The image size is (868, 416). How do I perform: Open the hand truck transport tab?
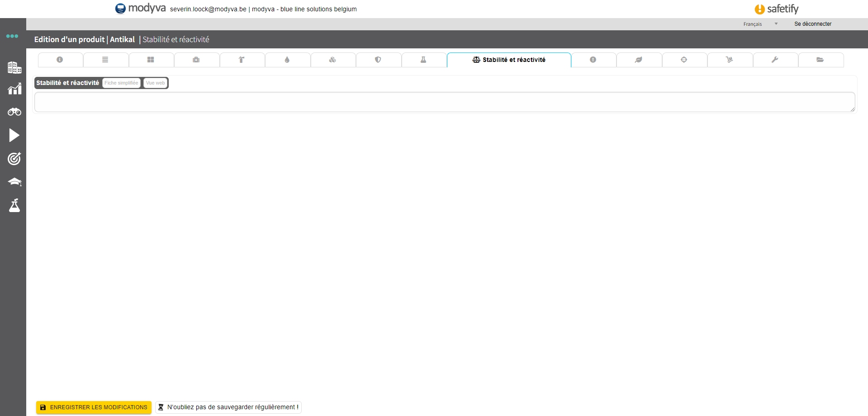pyautogui.click(x=730, y=60)
